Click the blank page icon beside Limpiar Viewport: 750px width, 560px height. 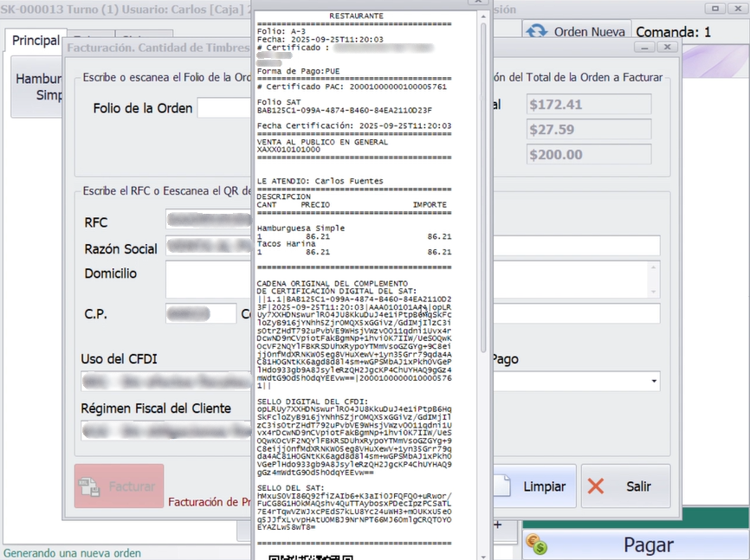click(x=505, y=486)
